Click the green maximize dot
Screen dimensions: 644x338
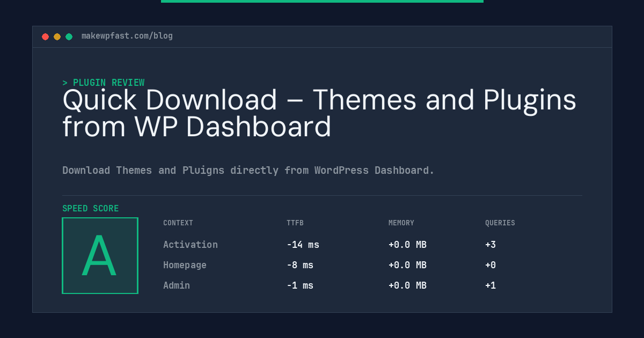coord(69,36)
